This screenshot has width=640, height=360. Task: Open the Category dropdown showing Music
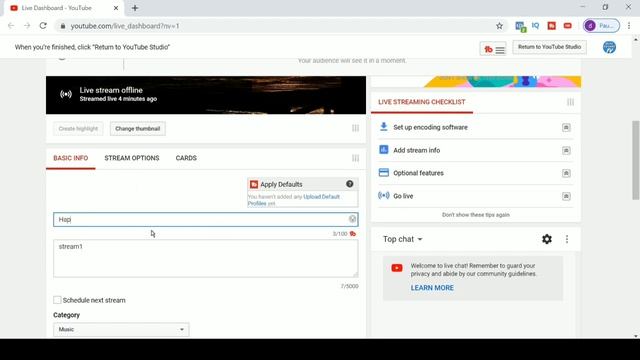click(x=121, y=329)
